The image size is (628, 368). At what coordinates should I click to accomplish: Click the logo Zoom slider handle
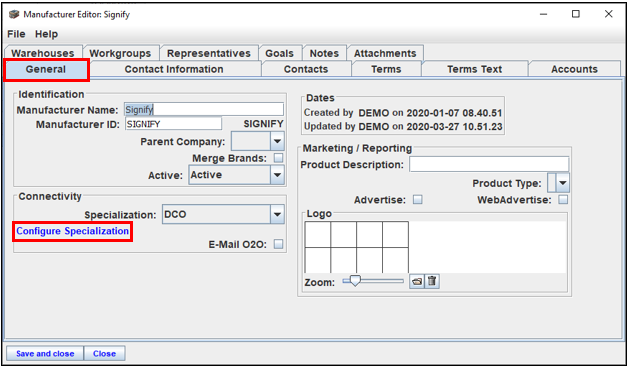click(x=354, y=281)
